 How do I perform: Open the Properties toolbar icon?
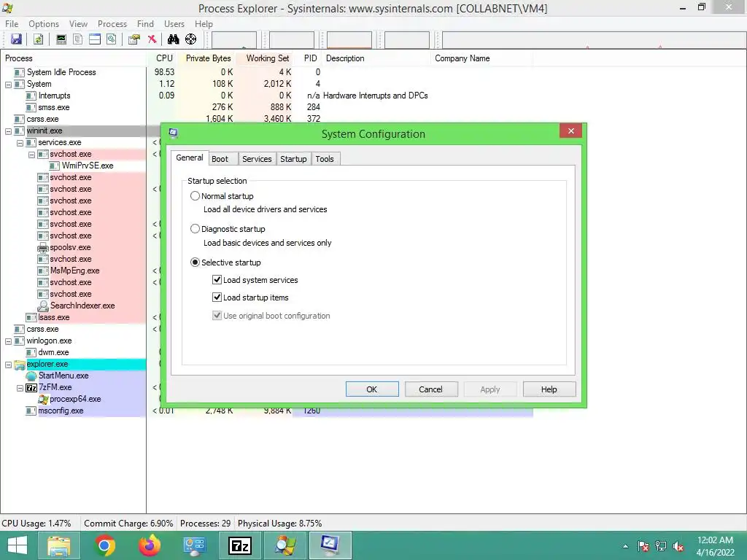tap(134, 39)
